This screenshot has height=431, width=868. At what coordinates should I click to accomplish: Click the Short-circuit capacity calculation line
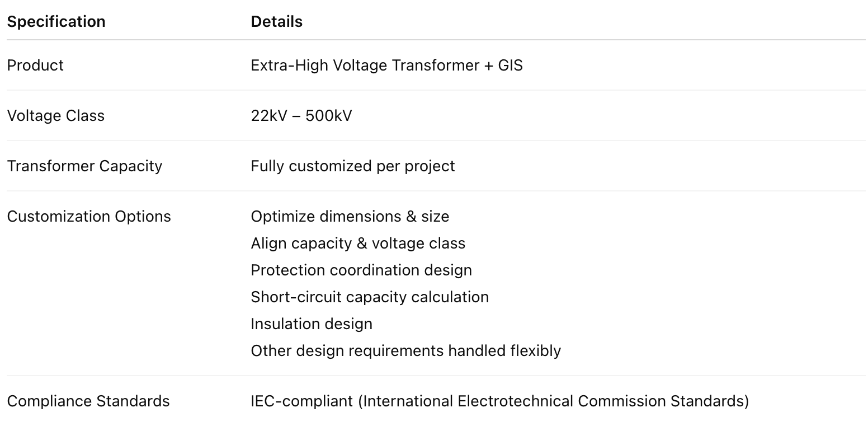tap(370, 297)
